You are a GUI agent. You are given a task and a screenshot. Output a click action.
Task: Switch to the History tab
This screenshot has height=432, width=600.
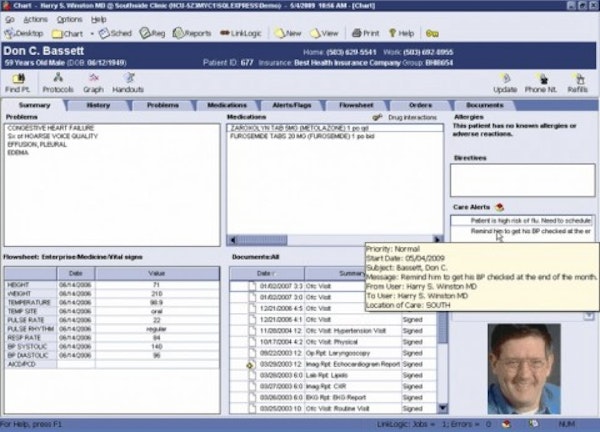coord(98,104)
